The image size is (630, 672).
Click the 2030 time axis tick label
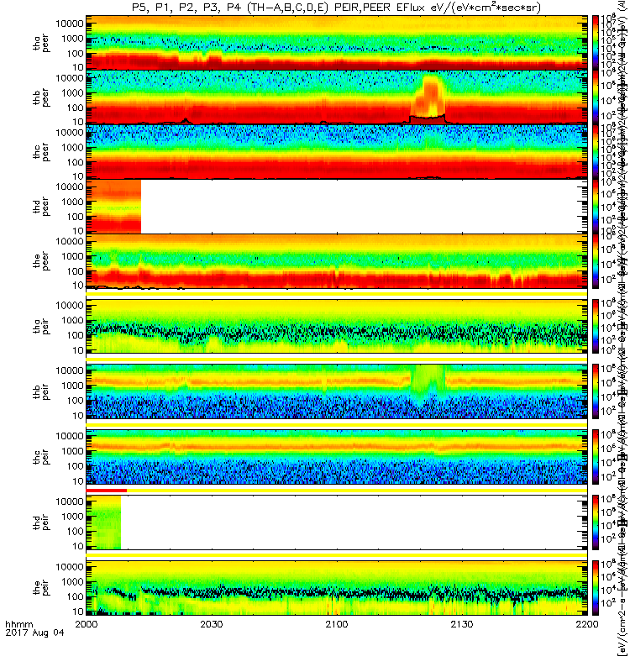212,624
